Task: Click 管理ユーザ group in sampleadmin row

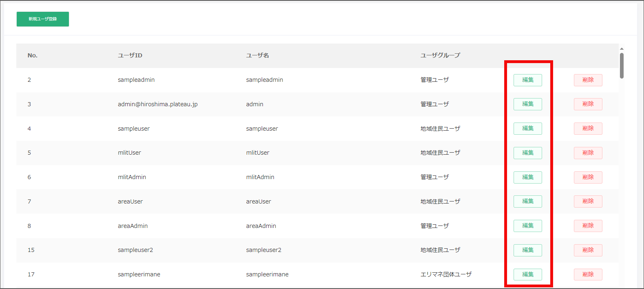Action: click(x=434, y=80)
